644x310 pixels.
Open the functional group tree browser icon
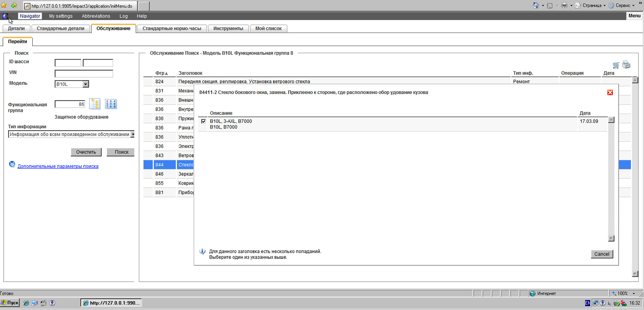pyautogui.click(x=95, y=104)
